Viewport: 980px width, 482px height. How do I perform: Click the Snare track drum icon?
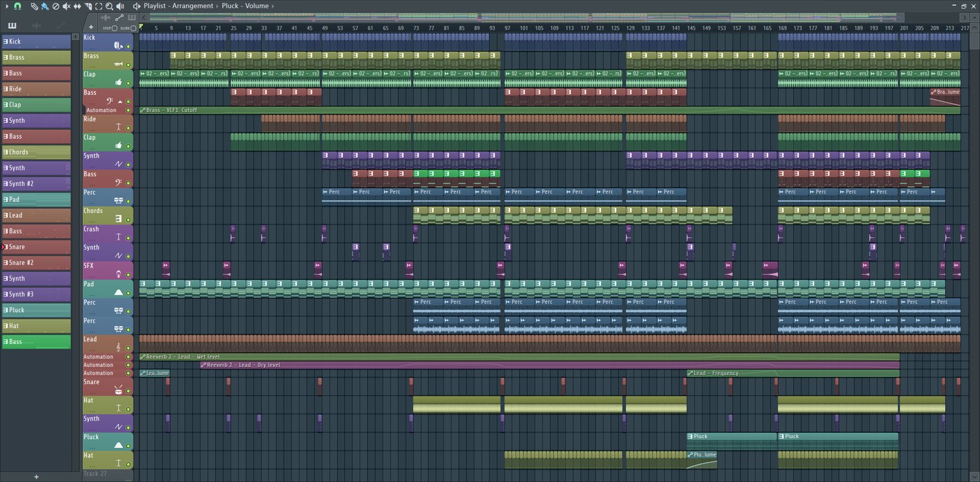(118, 390)
